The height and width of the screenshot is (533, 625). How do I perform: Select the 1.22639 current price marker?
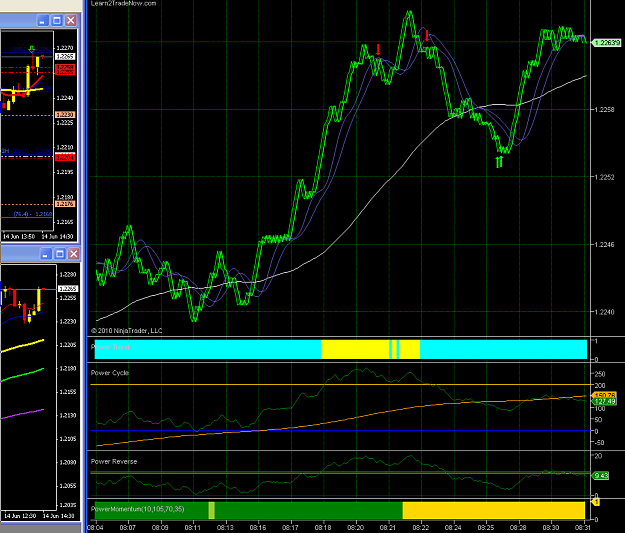coord(606,42)
